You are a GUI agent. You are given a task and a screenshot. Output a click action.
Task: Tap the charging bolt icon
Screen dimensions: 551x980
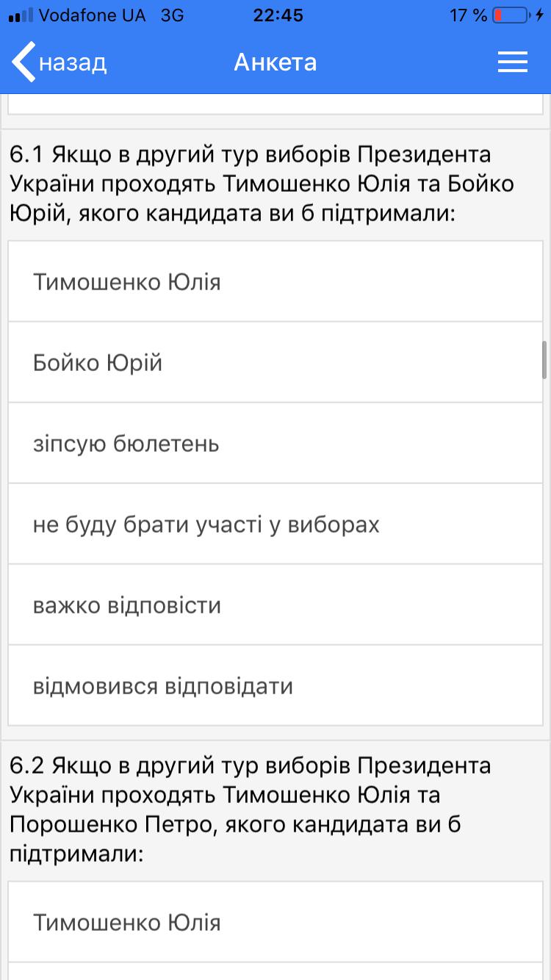(540, 15)
